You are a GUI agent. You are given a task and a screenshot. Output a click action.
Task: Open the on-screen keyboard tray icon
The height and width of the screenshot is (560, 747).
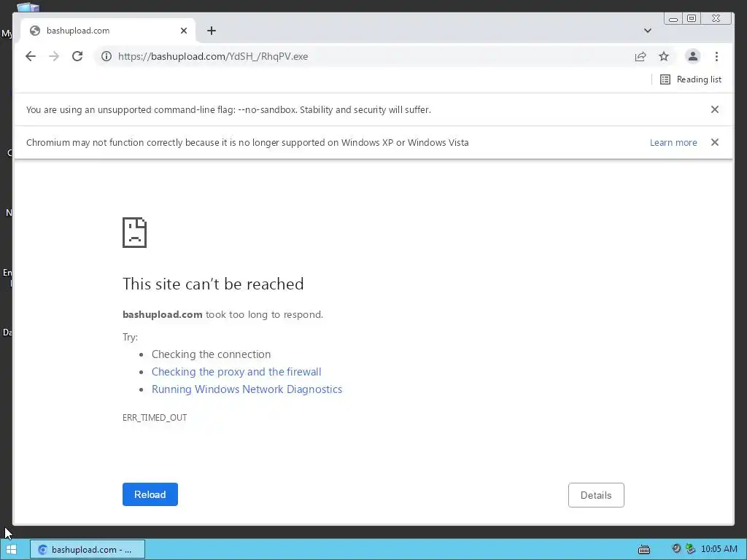point(644,550)
